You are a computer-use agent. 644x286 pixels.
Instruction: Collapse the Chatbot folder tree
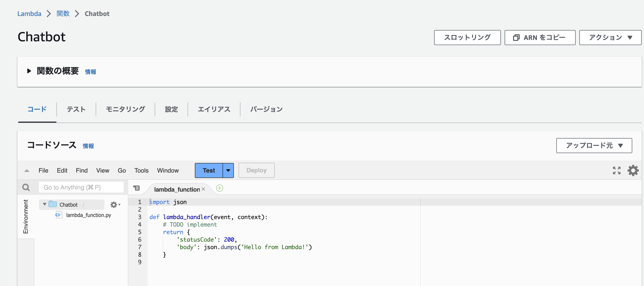(x=44, y=204)
